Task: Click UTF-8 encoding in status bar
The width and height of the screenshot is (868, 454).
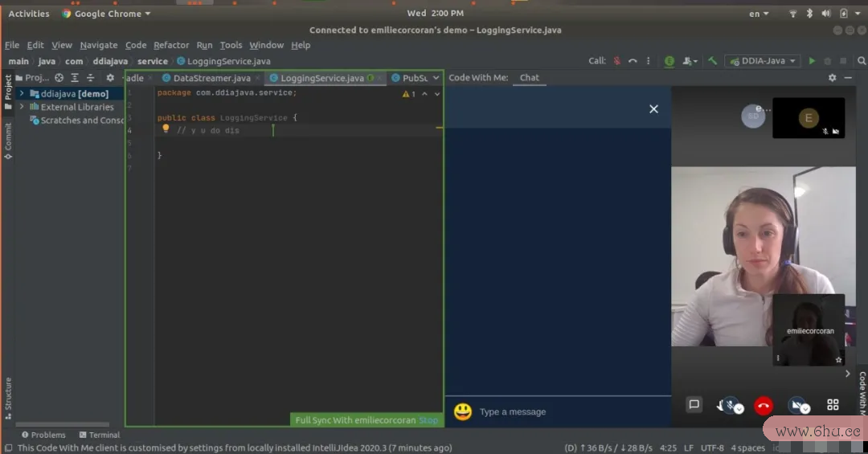Action: point(712,448)
